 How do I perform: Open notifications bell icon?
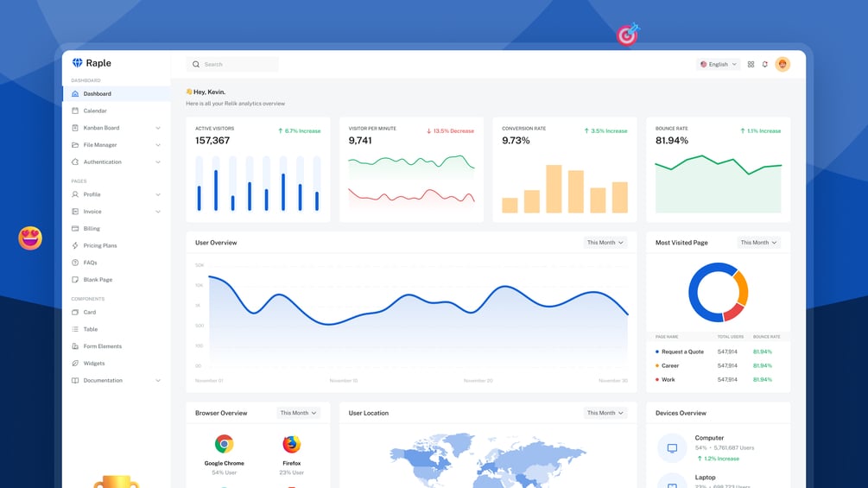(765, 64)
